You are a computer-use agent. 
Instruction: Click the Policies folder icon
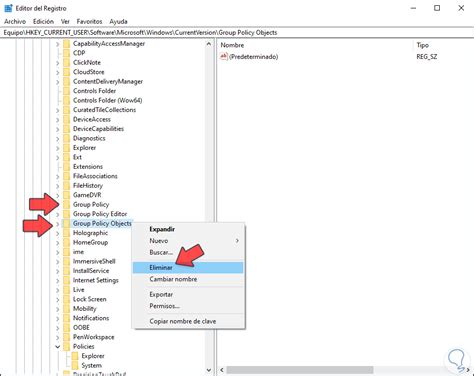(x=67, y=347)
